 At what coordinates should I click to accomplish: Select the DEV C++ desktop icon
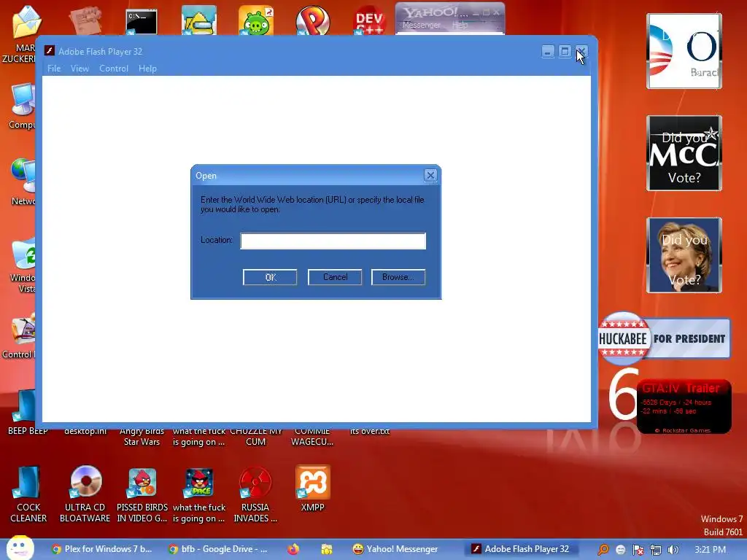[x=370, y=21]
